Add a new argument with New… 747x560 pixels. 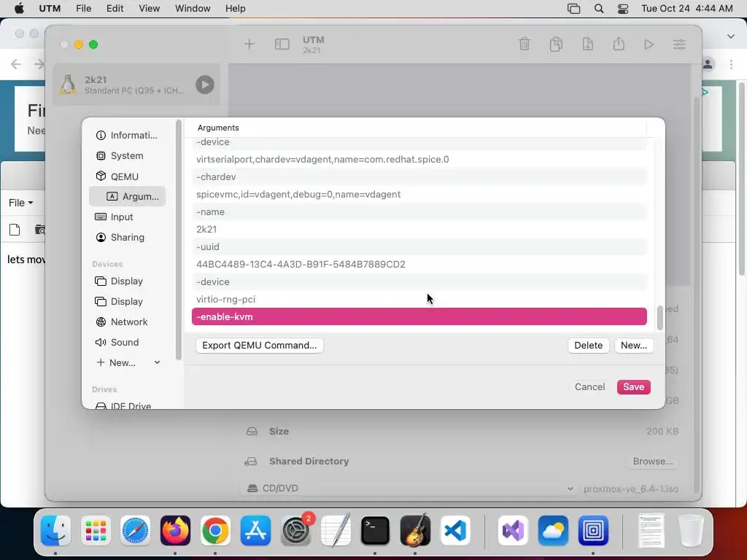(x=634, y=345)
